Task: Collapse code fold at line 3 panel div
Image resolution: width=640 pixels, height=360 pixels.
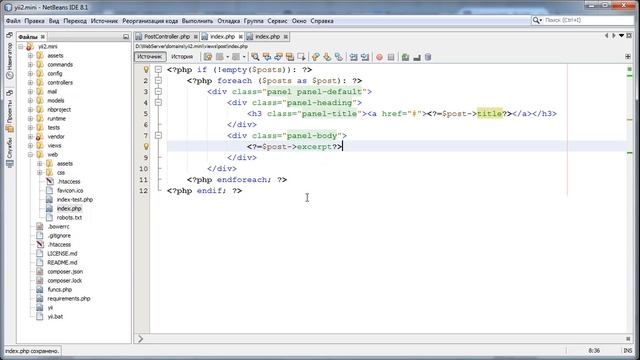Action: coord(158,92)
